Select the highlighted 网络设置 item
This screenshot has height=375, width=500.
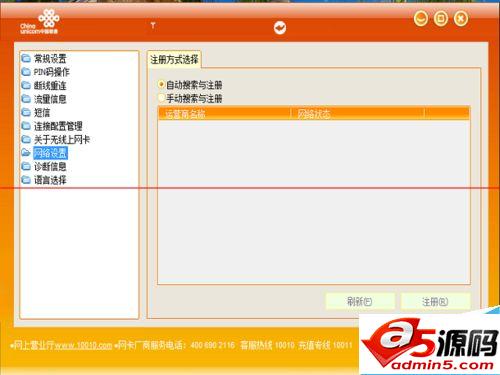point(50,153)
